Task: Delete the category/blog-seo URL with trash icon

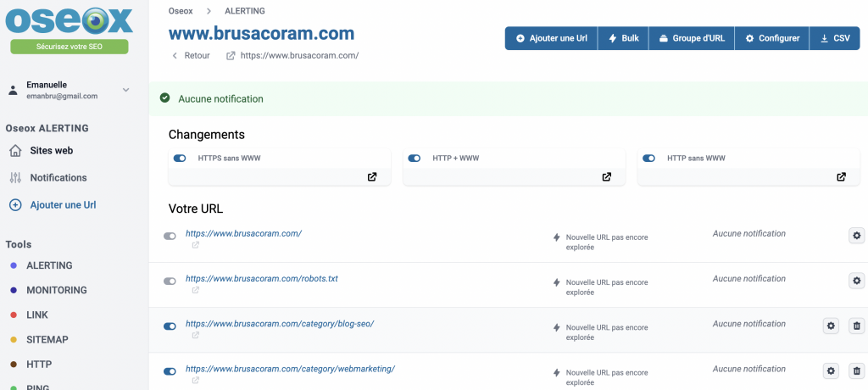Action: tap(856, 326)
